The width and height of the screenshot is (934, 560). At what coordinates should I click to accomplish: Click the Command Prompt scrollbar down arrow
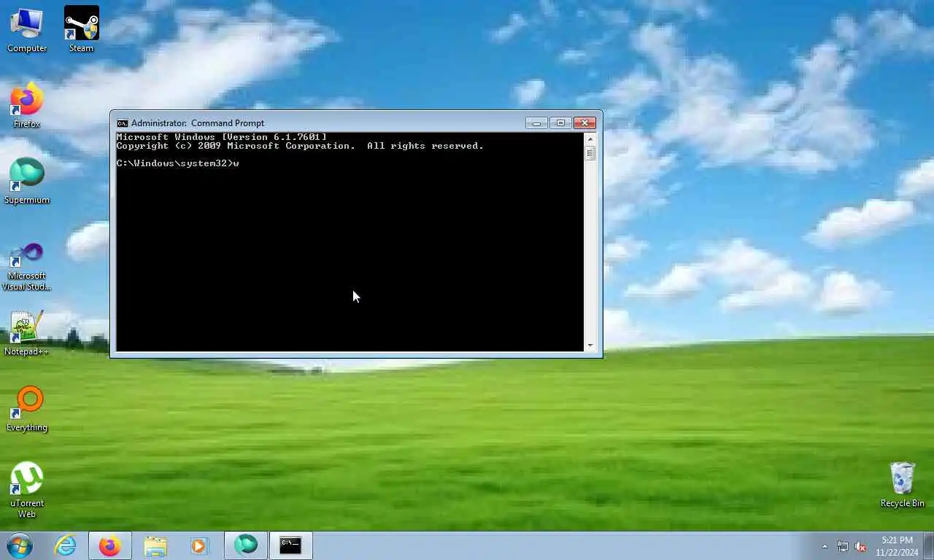coord(590,346)
